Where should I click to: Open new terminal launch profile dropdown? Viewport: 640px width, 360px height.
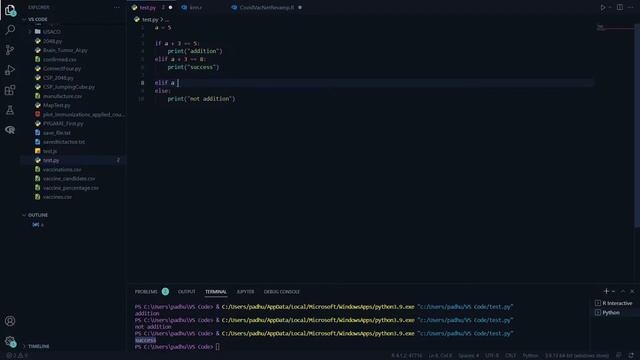point(613,291)
